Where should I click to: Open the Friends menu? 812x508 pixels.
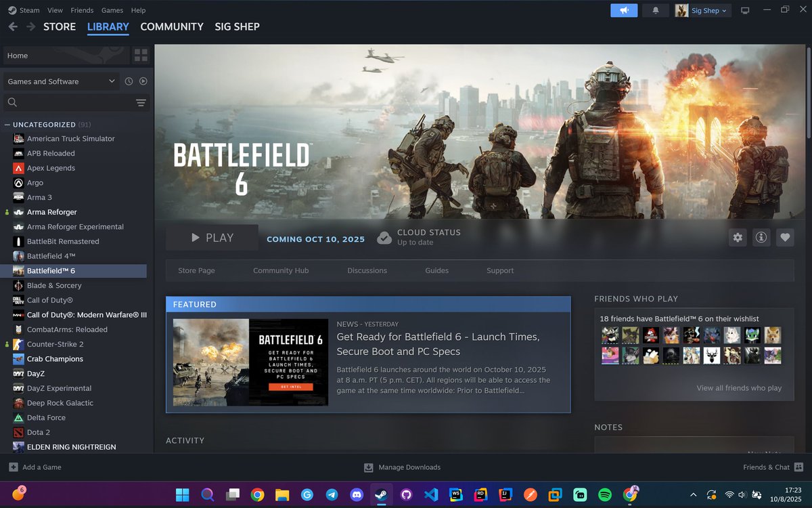[x=82, y=10]
